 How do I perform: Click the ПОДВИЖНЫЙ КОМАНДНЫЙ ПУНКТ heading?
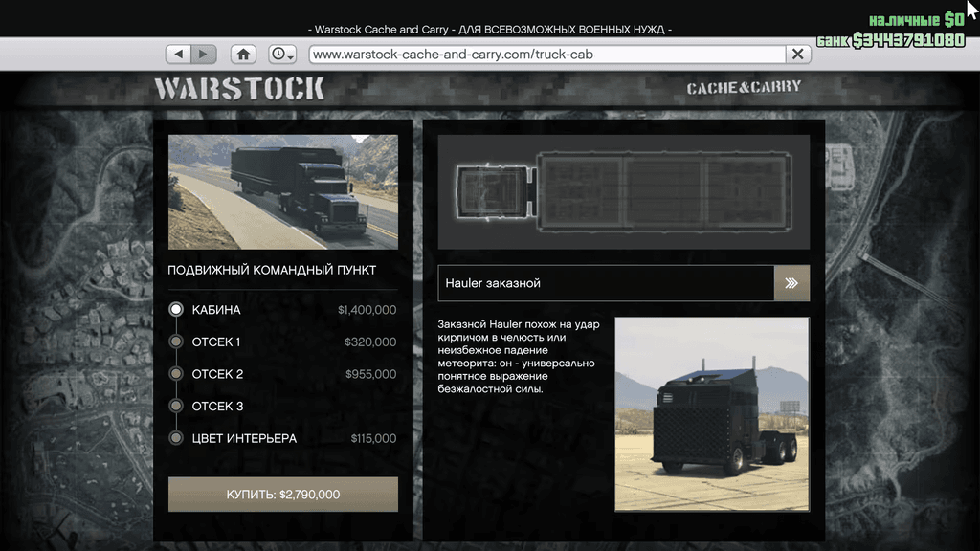(x=272, y=270)
